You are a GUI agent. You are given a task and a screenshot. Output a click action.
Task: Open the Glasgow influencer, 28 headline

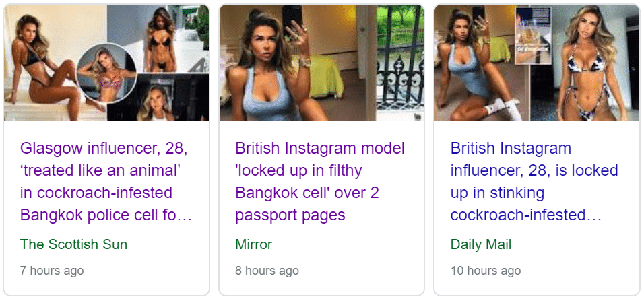(106, 181)
